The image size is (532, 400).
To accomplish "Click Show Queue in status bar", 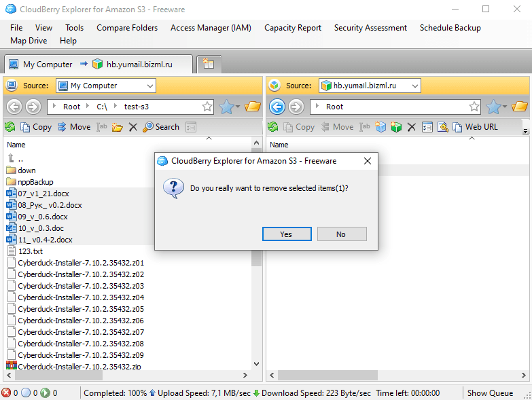I will tap(490, 393).
